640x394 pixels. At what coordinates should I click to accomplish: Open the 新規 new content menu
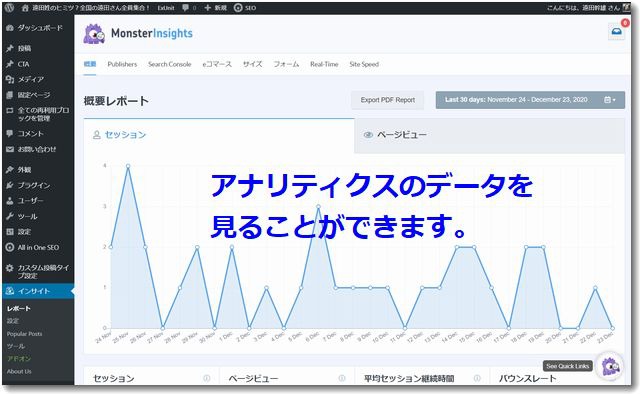pyautogui.click(x=216, y=8)
